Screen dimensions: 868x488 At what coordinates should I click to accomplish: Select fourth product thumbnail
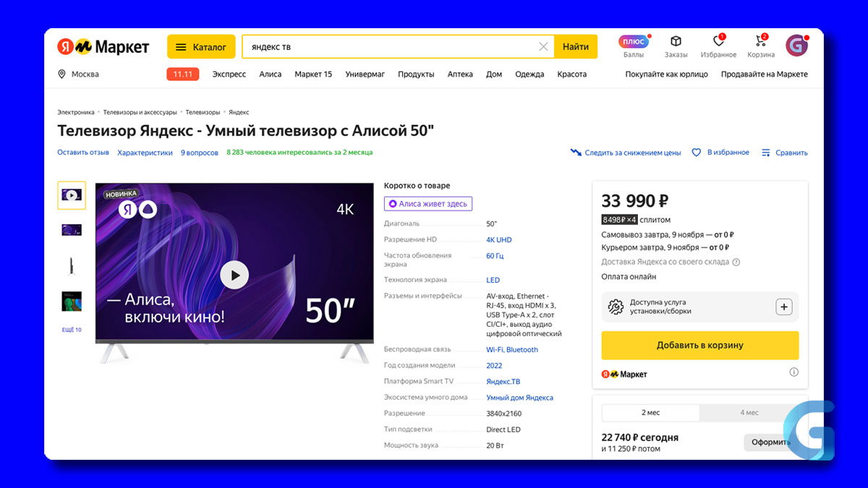[72, 301]
